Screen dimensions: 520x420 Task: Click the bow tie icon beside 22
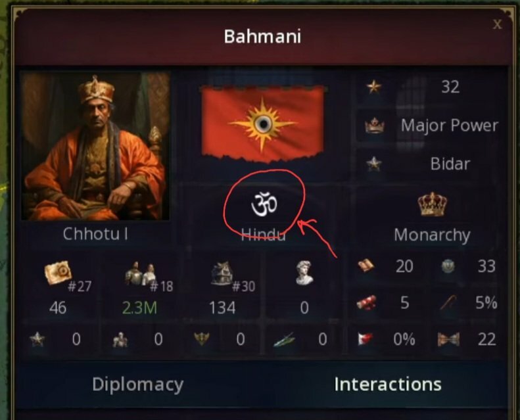tap(448, 339)
